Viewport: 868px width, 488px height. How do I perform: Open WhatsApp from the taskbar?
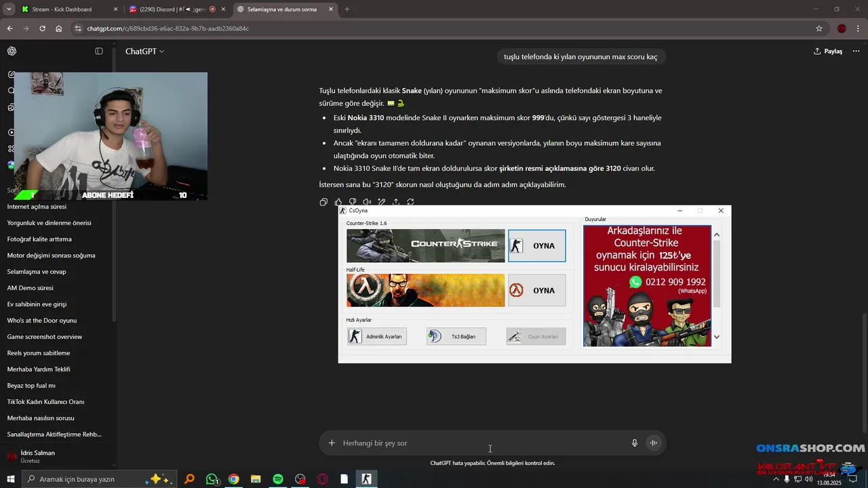(212, 479)
